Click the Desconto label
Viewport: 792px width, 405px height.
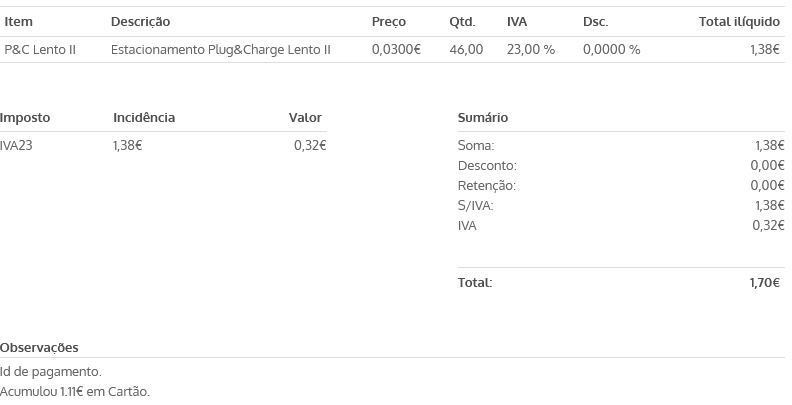pos(487,166)
